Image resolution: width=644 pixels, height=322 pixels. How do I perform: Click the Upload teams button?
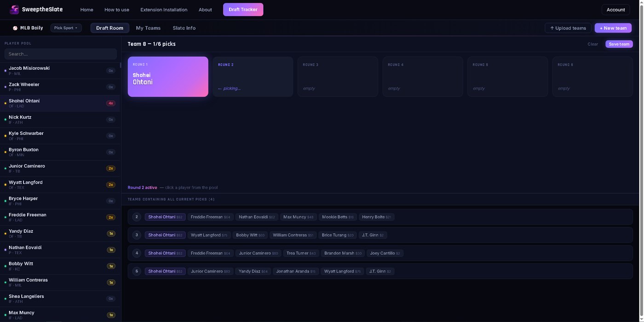pyautogui.click(x=568, y=28)
